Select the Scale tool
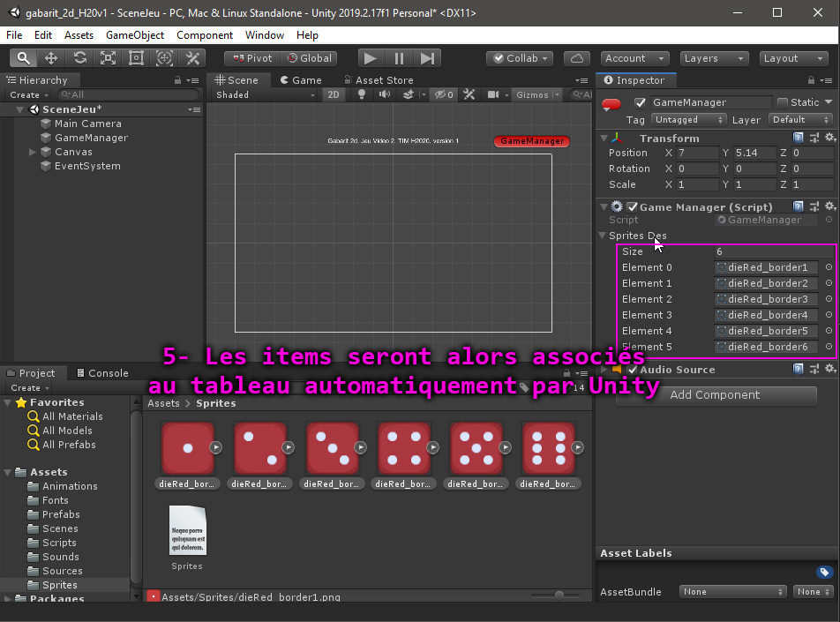Image resolution: width=840 pixels, height=622 pixels. tap(108, 58)
